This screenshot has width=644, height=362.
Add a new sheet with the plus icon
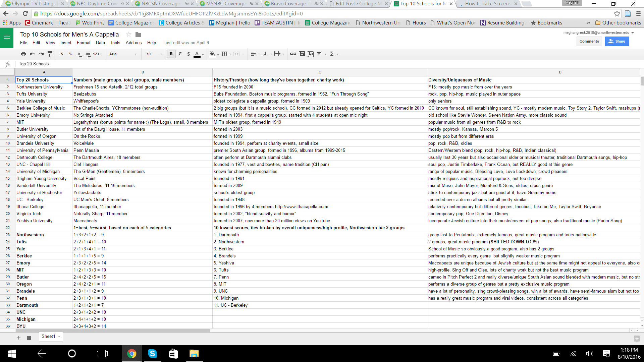pos(19,338)
